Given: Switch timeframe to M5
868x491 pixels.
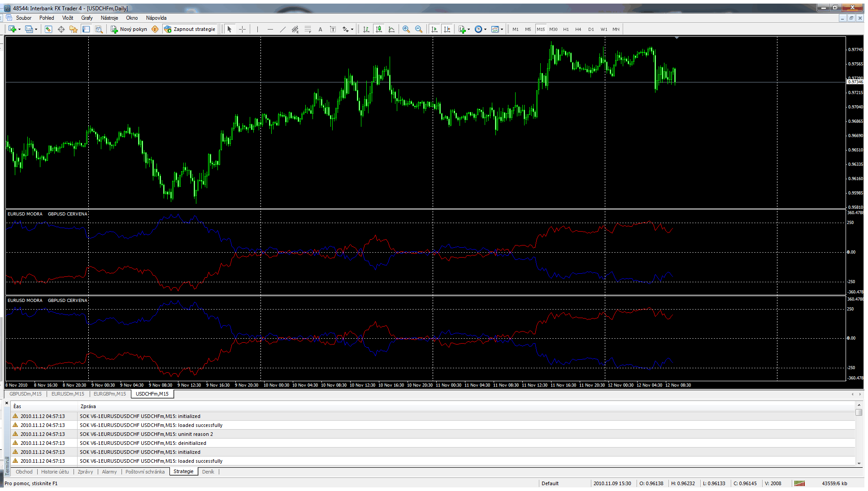Looking at the screenshot, I should click(528, 29).
